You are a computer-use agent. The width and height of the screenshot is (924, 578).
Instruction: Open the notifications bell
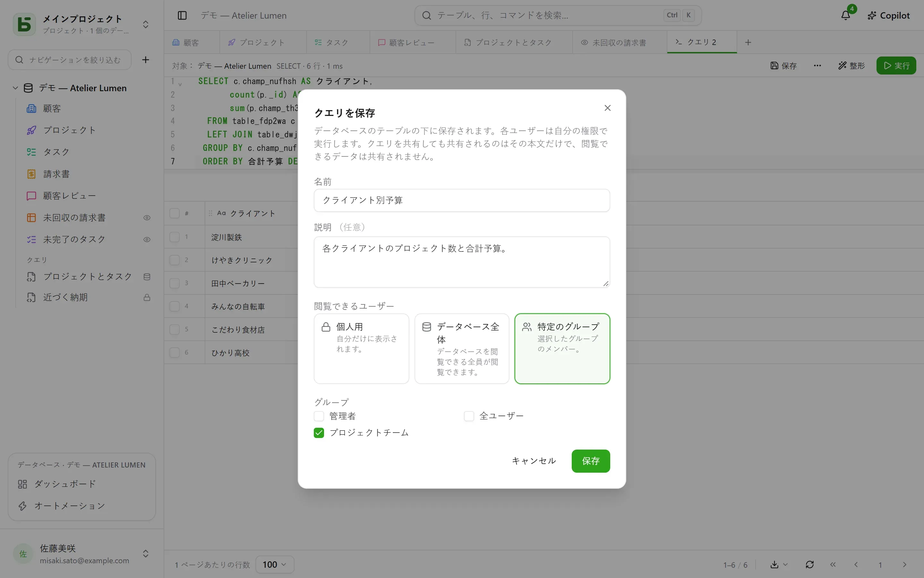point(846,15)
